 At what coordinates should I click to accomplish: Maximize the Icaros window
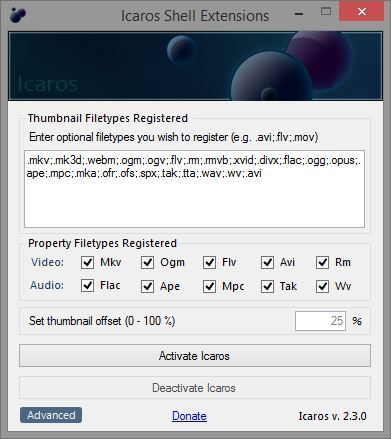coord(326,12)
